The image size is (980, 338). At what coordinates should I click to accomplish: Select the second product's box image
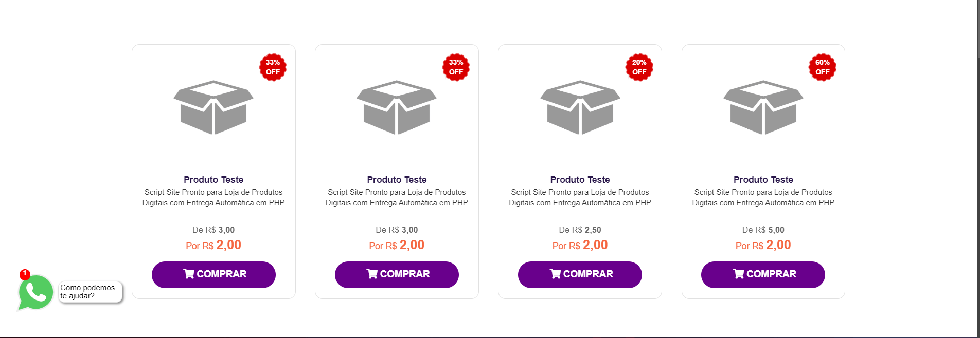397,107
